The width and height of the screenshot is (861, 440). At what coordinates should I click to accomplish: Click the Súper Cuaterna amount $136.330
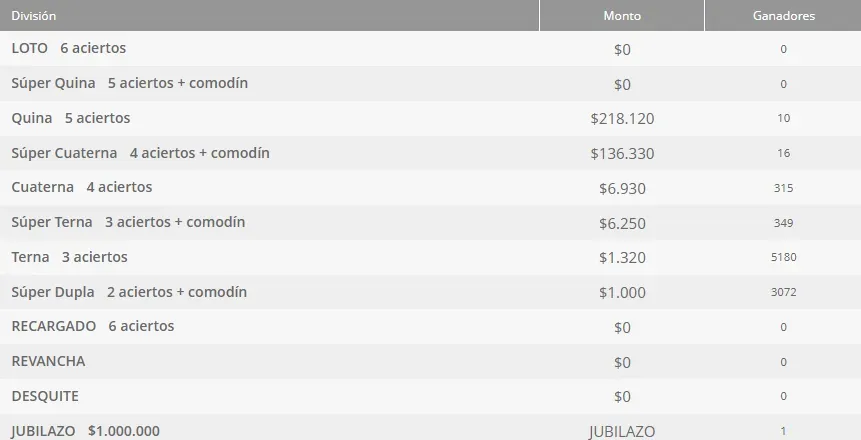pyautogui.click(x=622, y=153)
